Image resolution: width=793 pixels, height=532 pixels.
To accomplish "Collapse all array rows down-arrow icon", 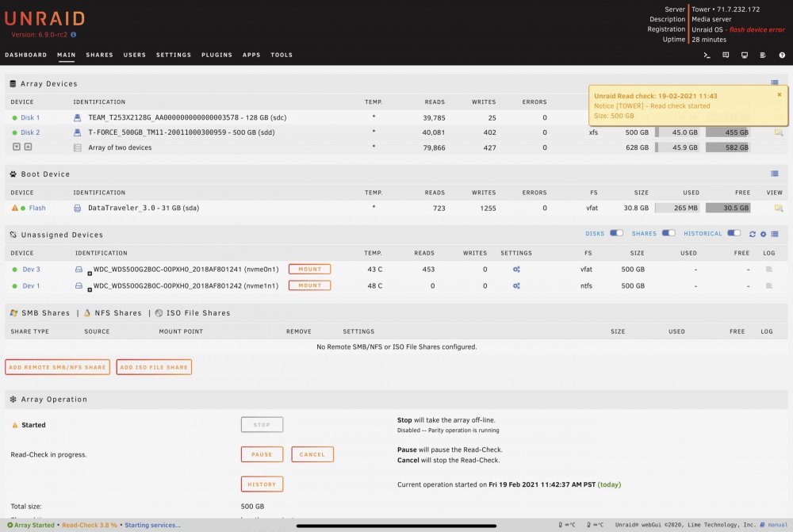I will click(17, 147).
